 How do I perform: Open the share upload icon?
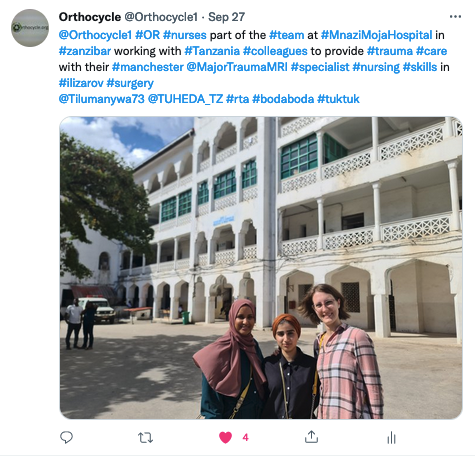tap(311, 437)
